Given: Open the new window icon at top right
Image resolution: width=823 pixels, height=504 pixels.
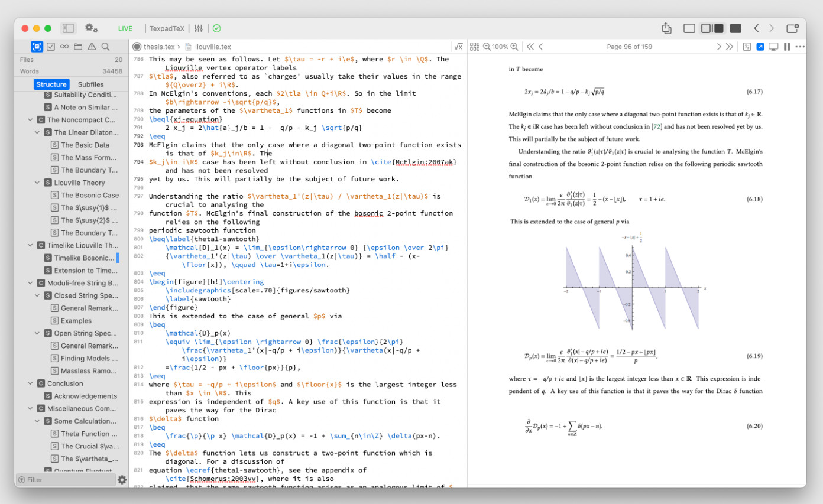Looking at the screenshot, I should 792,28.
